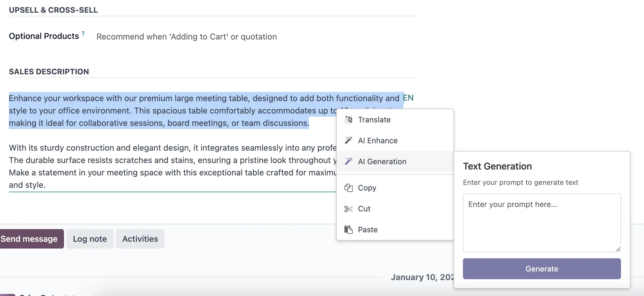Click the EN language indicator
Viewport: 644px width, 296px height.
coord(408,98)
